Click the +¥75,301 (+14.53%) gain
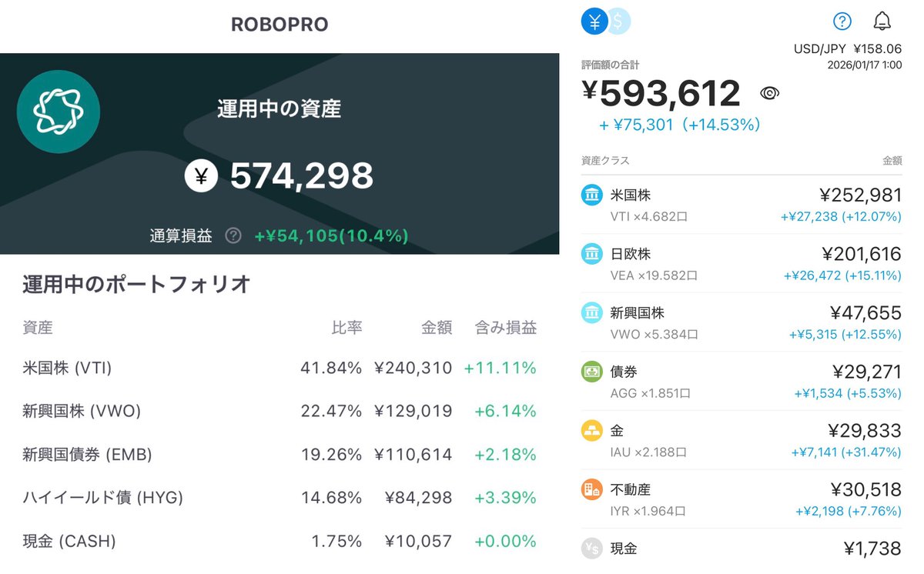 pyautogui.click(x=680, y=125)
